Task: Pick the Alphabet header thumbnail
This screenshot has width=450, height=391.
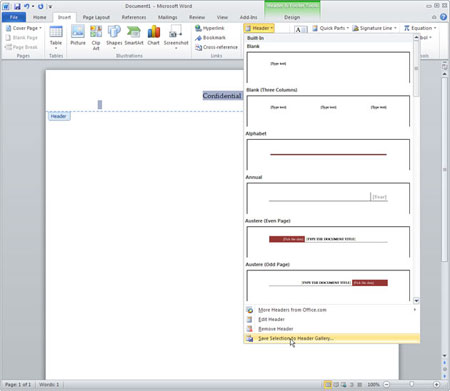Action: pyautogui.click(x=328, y=154)
